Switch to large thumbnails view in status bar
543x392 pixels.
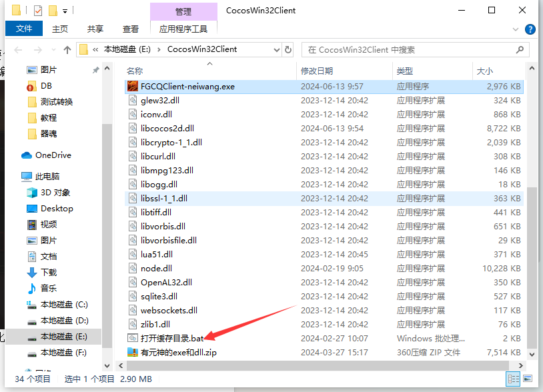tap(526, 379)
